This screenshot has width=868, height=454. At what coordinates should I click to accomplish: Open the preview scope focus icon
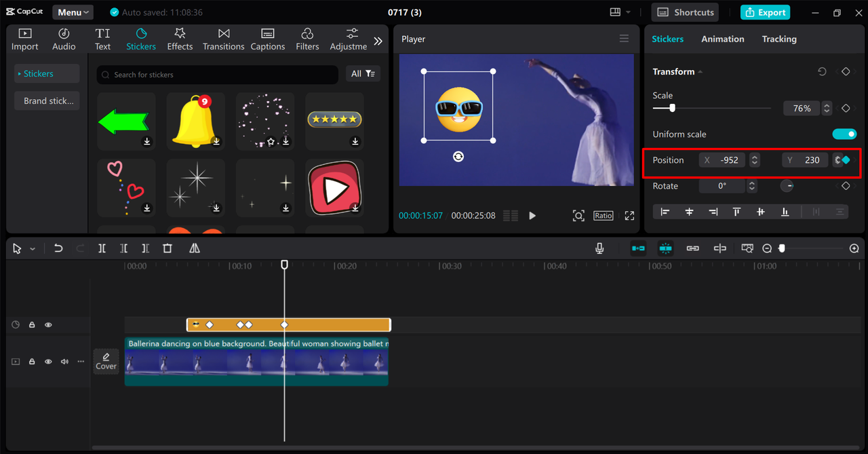tap(578, 216)
